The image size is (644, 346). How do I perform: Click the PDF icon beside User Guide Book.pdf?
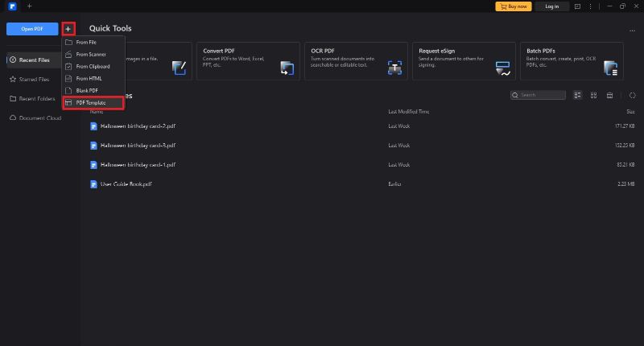pos(93,184)
